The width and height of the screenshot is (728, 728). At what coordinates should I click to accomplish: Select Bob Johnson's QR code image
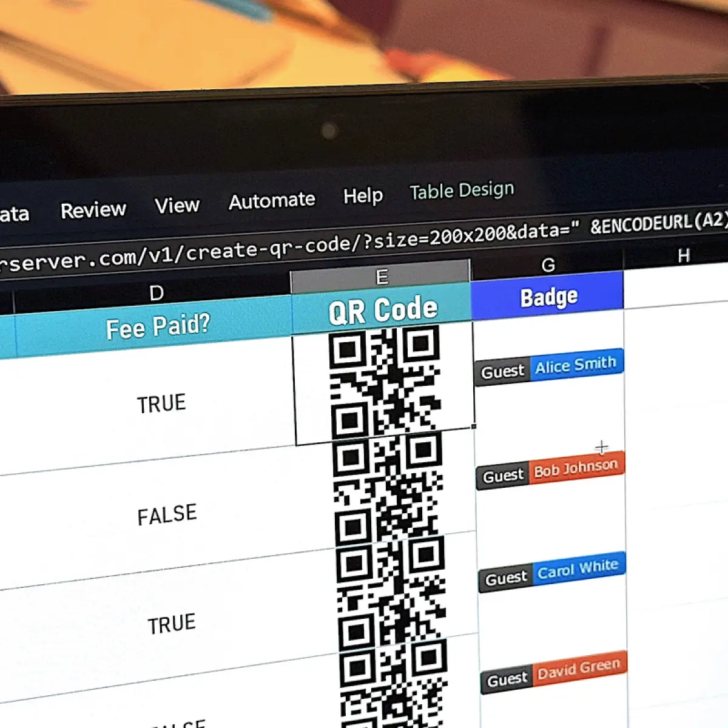click(389, 489)
